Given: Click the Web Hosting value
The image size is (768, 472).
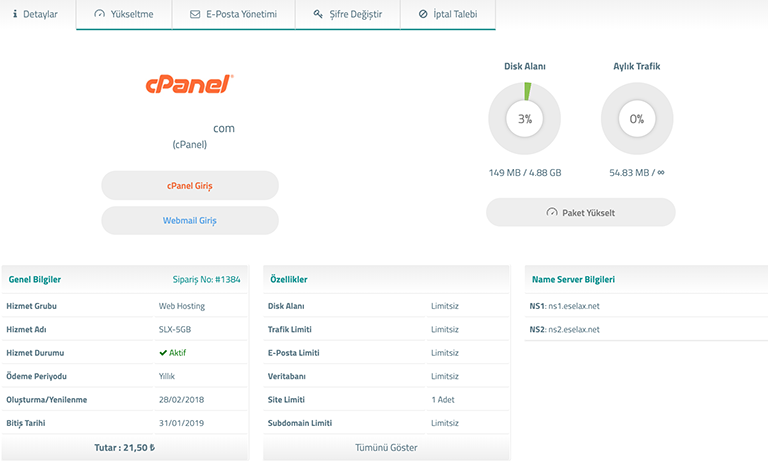Looking at the screenshot, I should point(182,306).
